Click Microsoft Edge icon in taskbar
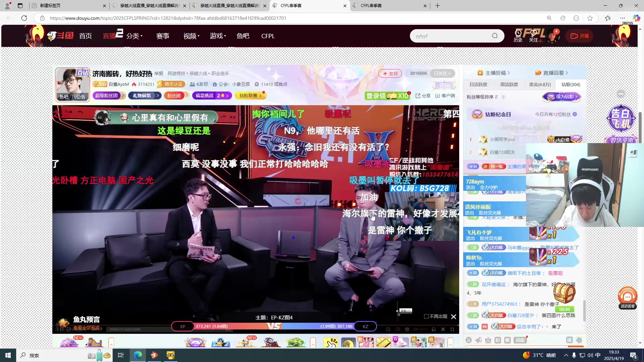644x362 pixels. point(138,355)
